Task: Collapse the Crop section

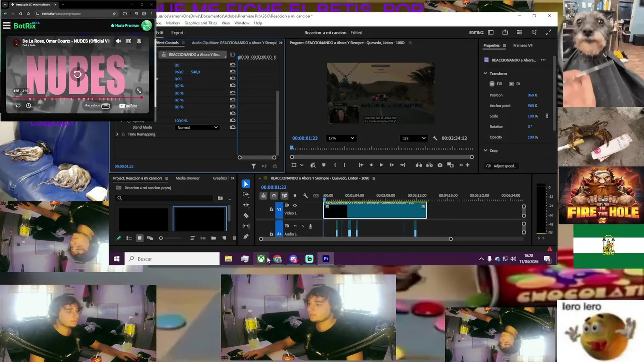Action: [485, 150]
